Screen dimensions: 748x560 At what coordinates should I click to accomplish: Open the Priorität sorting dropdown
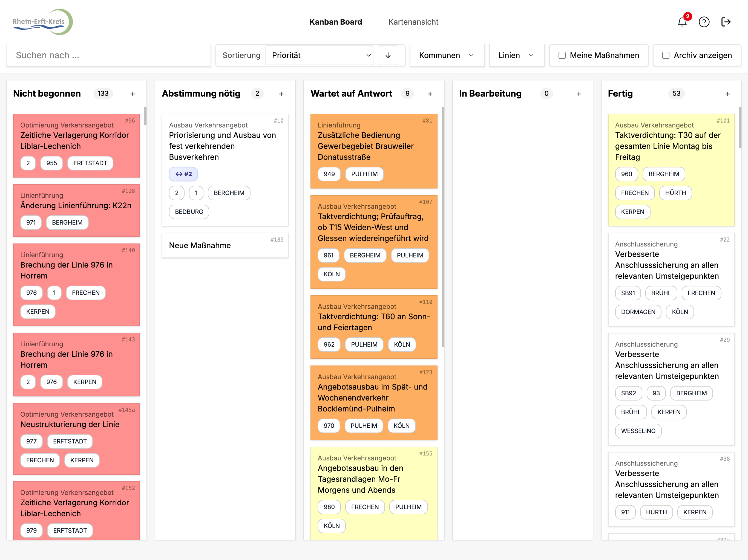point(319,55)
